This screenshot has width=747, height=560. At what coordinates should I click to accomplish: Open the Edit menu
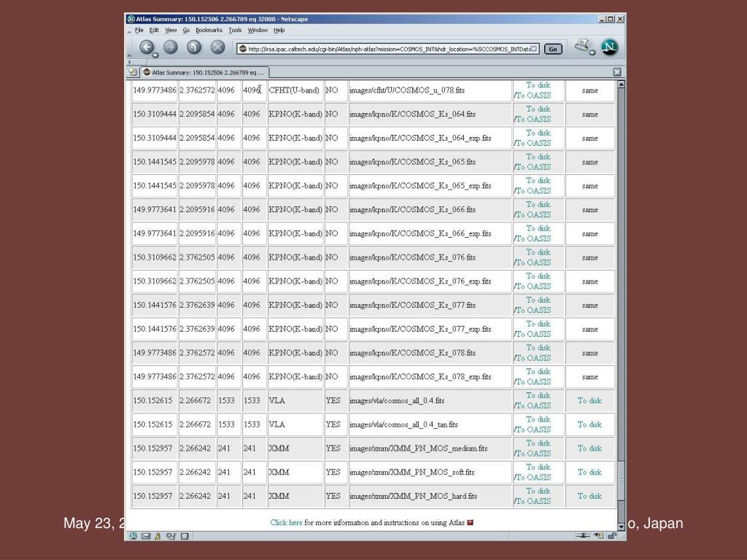point(154,30)
